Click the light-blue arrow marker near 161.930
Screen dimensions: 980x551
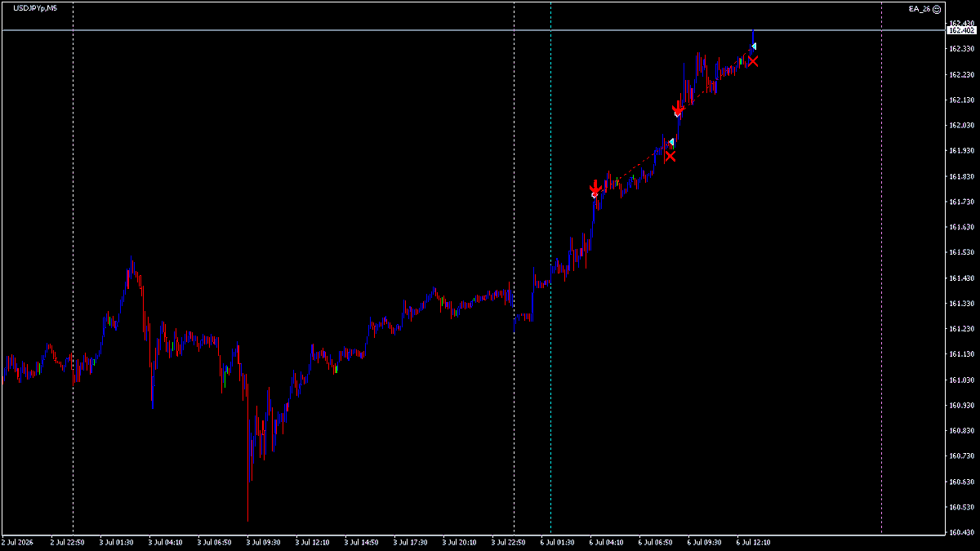[x=671, y=143]
